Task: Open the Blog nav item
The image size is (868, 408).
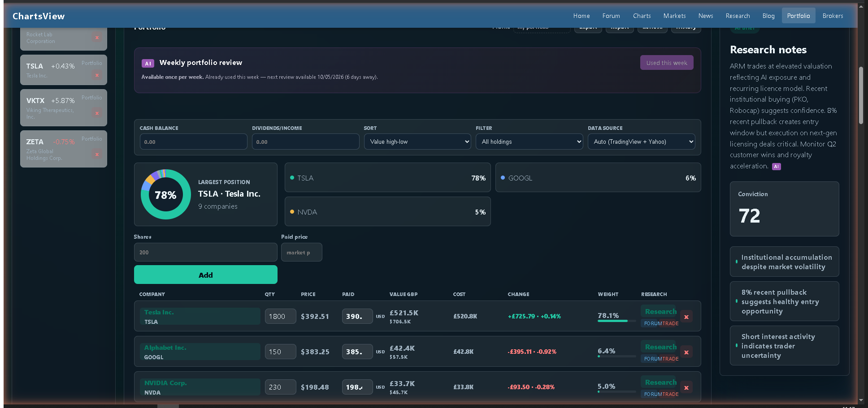Action: tap(768, 16)
